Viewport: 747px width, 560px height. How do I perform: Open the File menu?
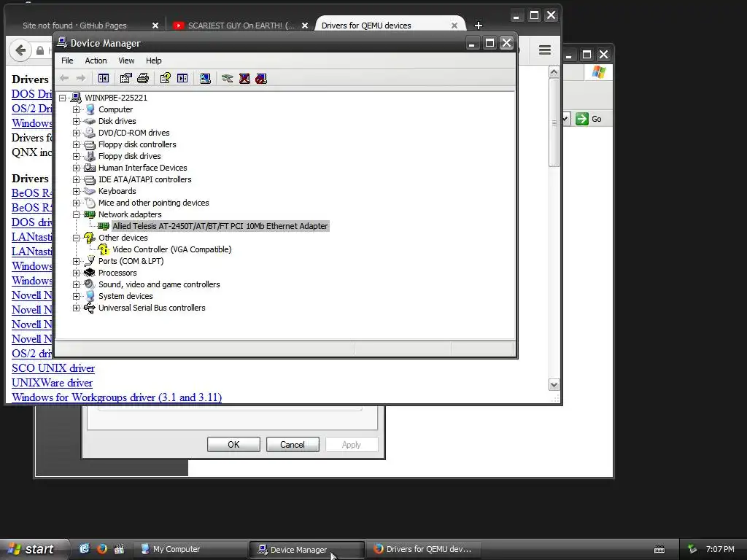click(67, 61)
